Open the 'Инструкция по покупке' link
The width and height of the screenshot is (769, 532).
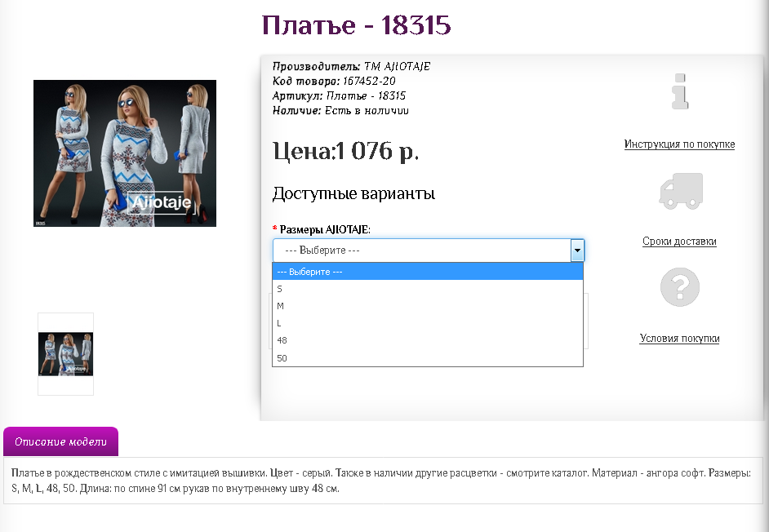tap(679, 144)
